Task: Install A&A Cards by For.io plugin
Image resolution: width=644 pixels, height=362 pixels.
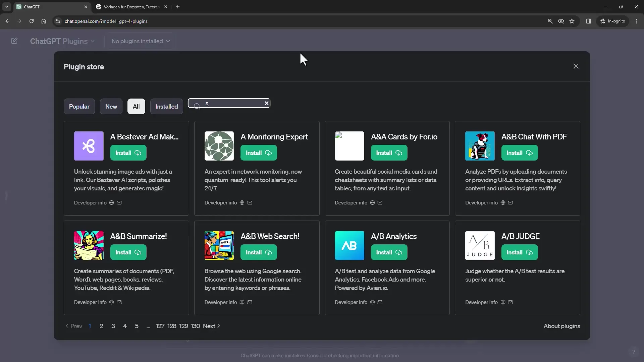Action: point(389,153)
